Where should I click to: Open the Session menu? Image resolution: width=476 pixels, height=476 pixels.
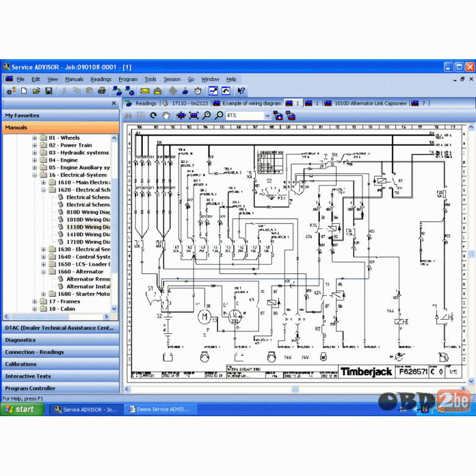pyautogui.click(x=172, y=79)
